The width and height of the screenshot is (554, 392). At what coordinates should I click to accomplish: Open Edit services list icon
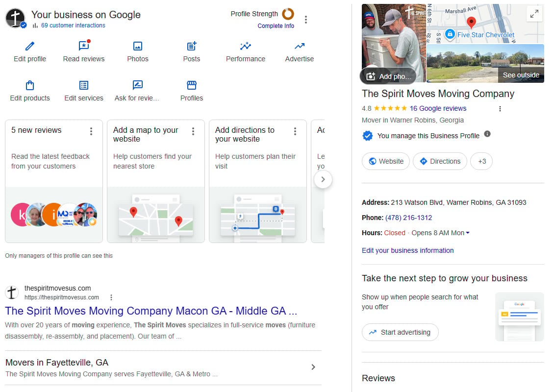(x=84, y=85)
